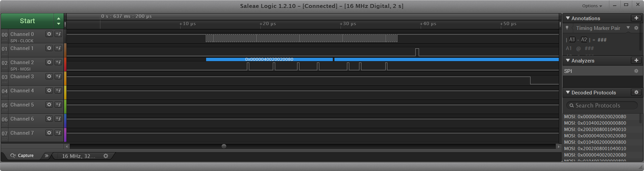644x171 pixels.
Task: Open capture tab settings gear icon
Action: pyautogui.click(x=106, y=156)
